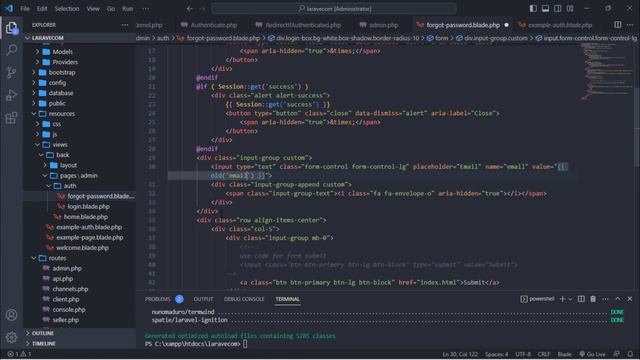
Task: Open the View menu
Action: pos(93,9)
